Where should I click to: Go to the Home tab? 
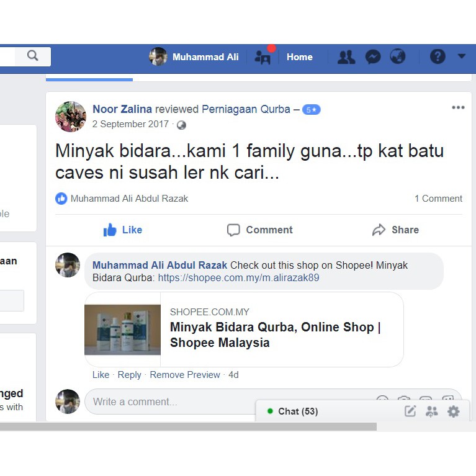(x=299, y=57)
